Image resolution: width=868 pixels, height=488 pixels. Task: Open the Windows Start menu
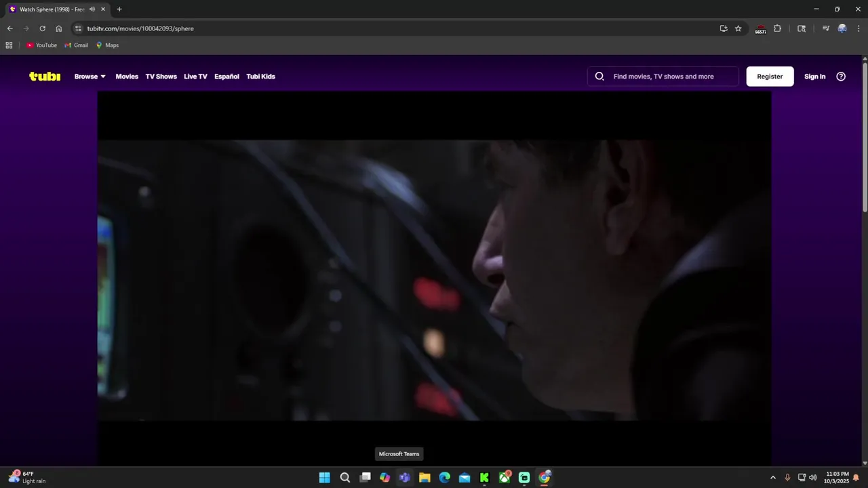pos(325,478)
